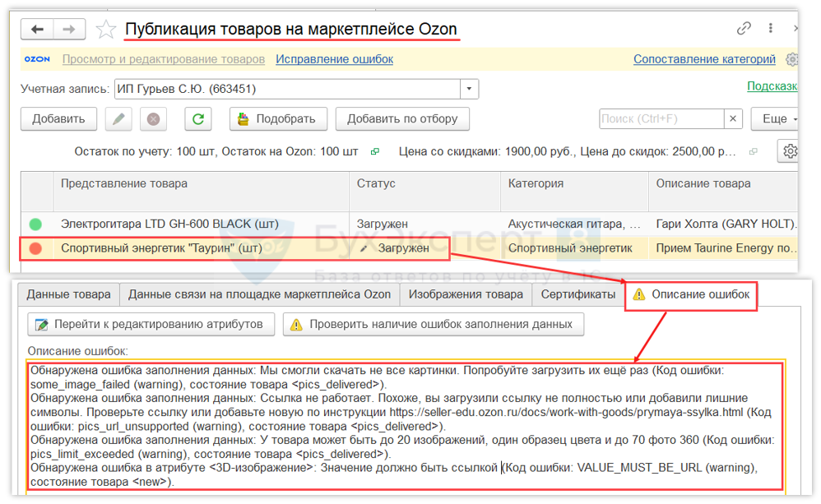
Task: Click the Загружен status of the Электрогитара row
Action: (383, 224)
